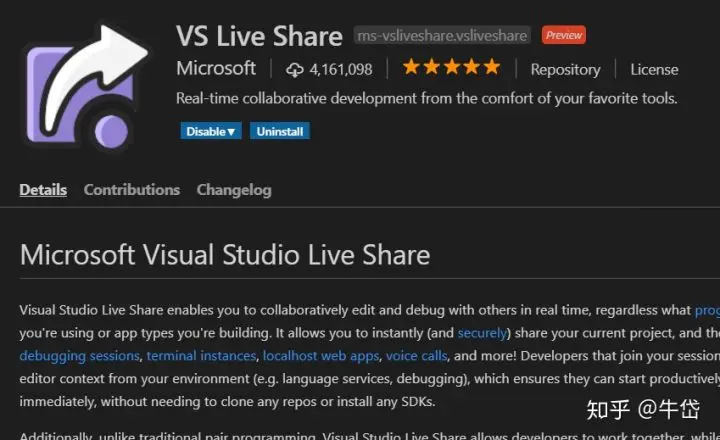The height and width of the screenshot is (440, 720).
Task: Open the Disable dropdown button
Action: point(211,131)
